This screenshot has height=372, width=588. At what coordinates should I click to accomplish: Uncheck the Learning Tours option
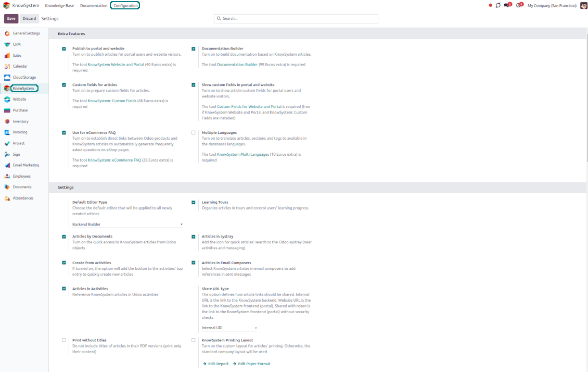pyautogui.click(x=194, y=203)
